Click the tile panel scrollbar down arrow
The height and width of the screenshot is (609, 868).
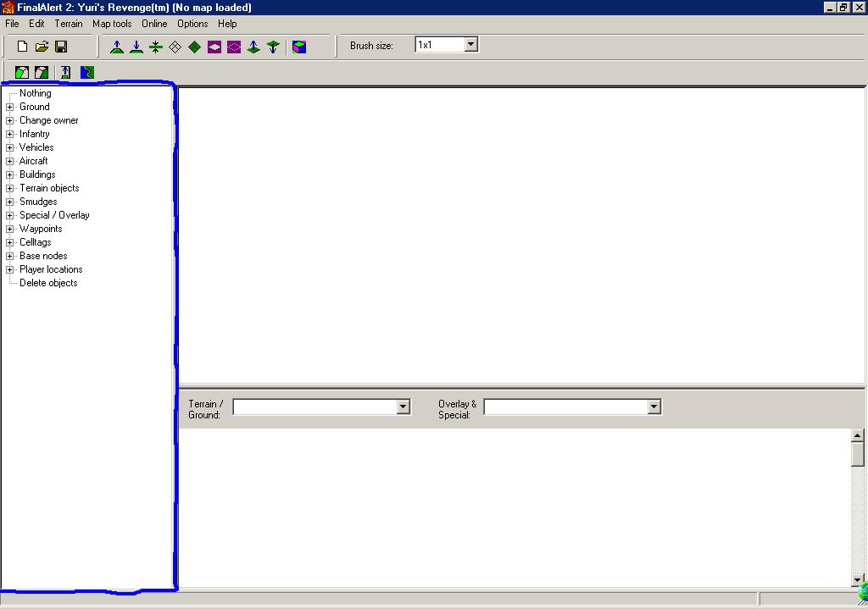[x=857, y=579]
